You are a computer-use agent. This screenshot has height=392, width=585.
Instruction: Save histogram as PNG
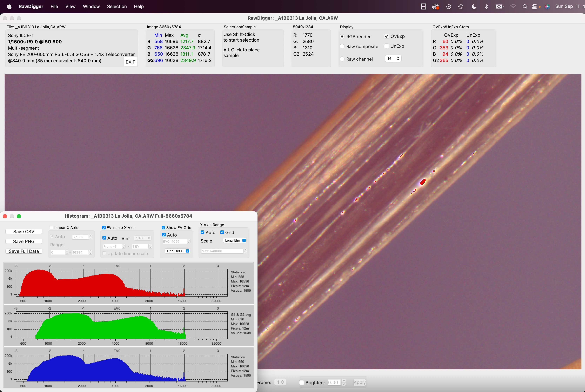coord(24,241)
